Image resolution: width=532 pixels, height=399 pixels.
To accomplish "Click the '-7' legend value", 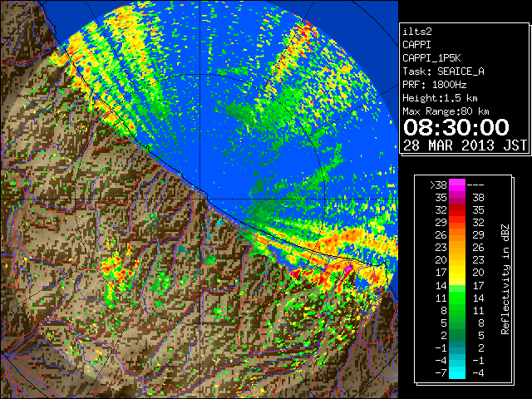I will point(441,373).
